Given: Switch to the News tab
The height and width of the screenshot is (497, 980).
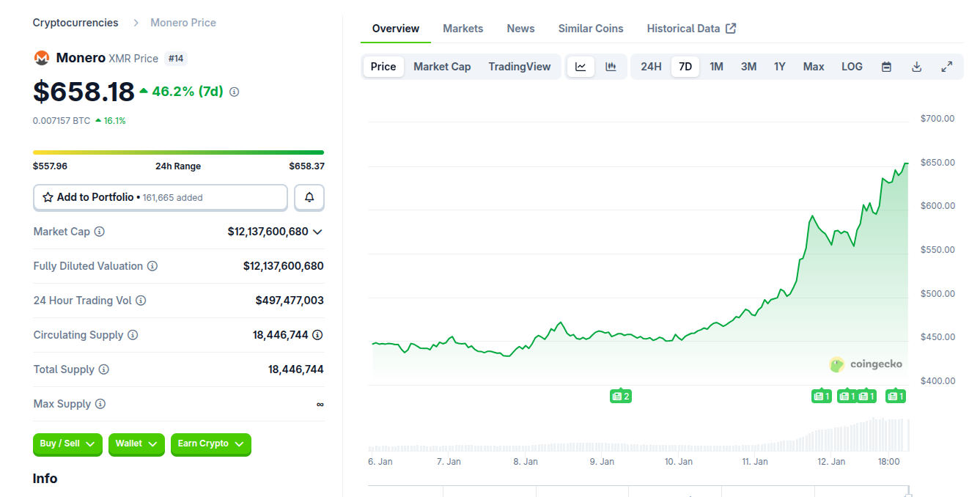Looking at the screenshot, I should (521, 29).
